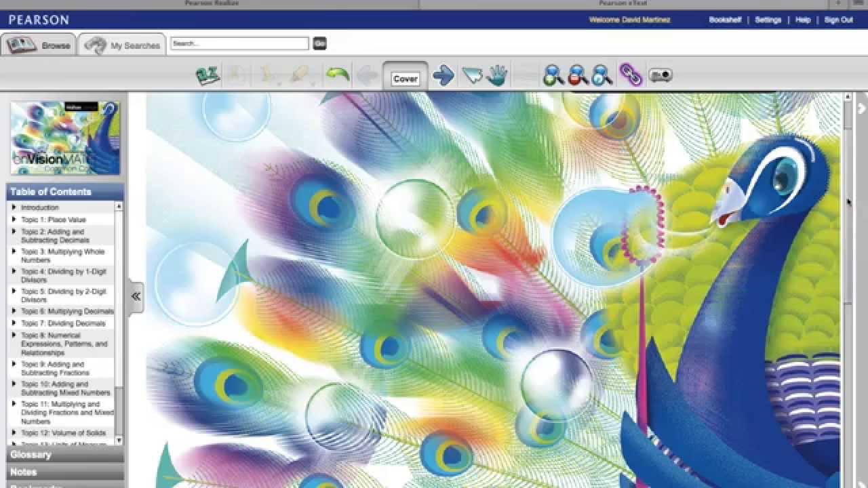Click the Go button beside the search box

pyautogui.click(x=319, y=43)
